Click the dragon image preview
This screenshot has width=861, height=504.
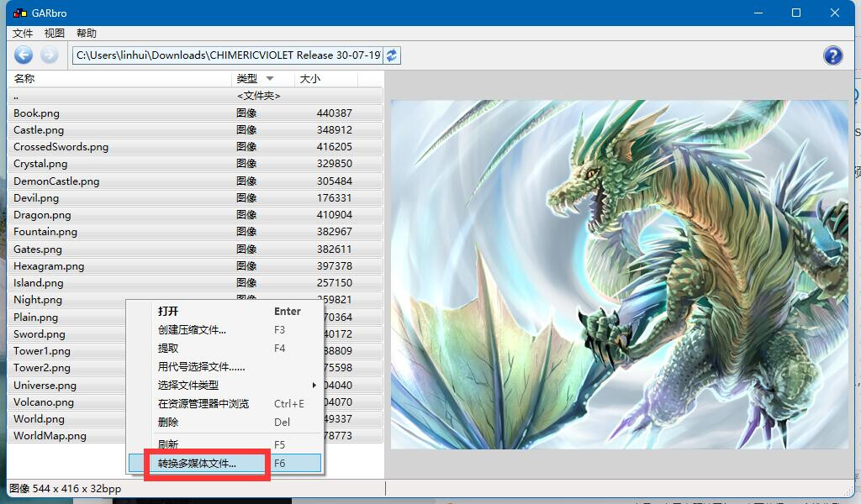coord(620,274)
